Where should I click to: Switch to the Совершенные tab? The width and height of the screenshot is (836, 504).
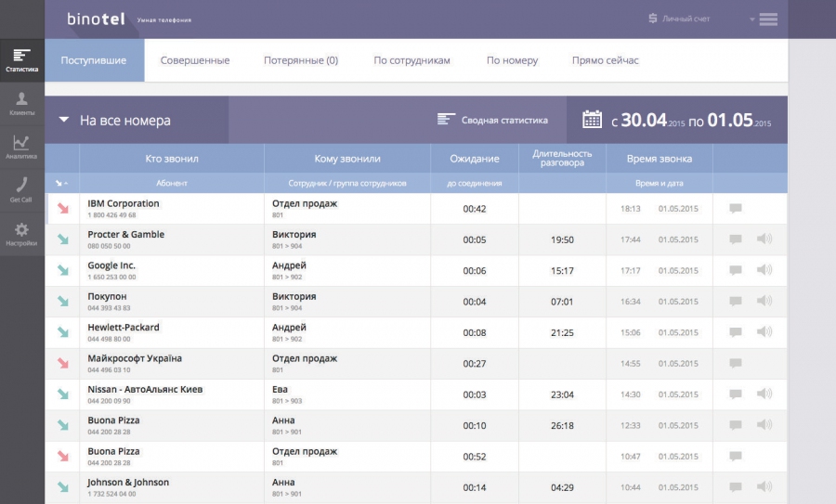[195, 60]
